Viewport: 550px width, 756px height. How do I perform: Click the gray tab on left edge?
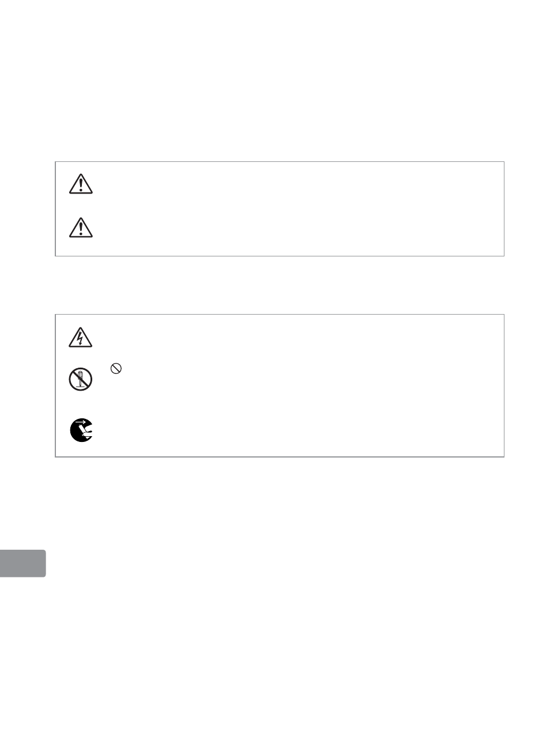pos(22,564)
